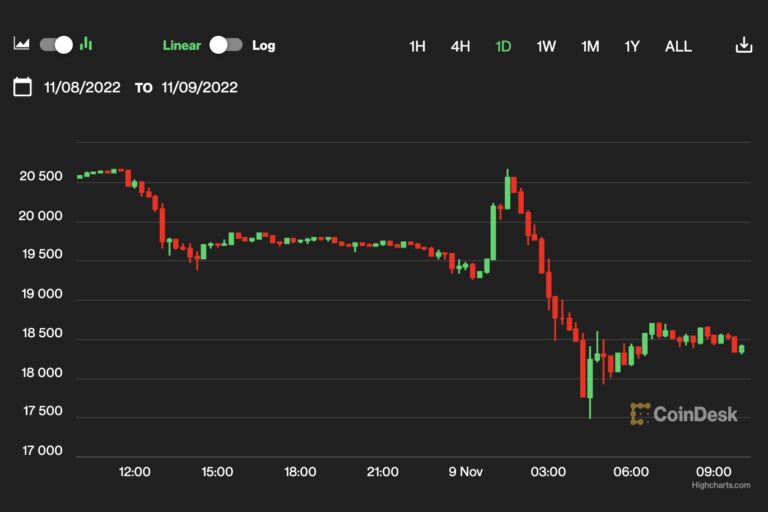
Task: Show ALL time range data
Action: [x=678, y=47]
